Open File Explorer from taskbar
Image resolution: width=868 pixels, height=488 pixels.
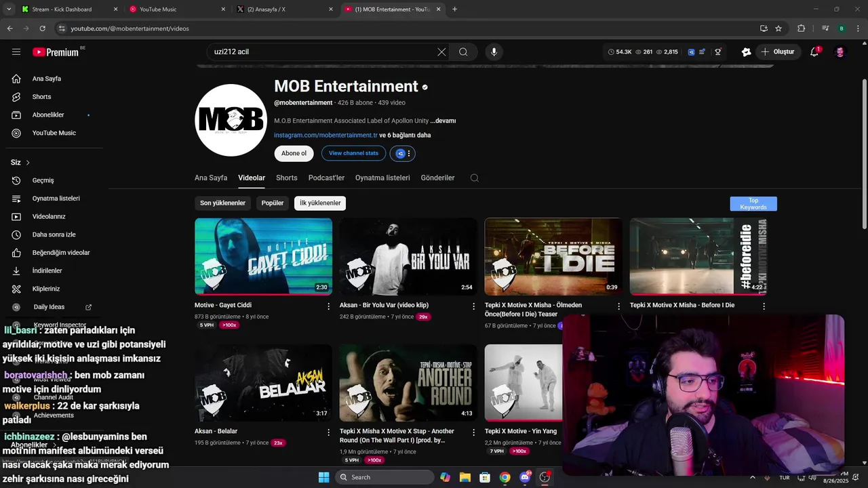point(465,477)
